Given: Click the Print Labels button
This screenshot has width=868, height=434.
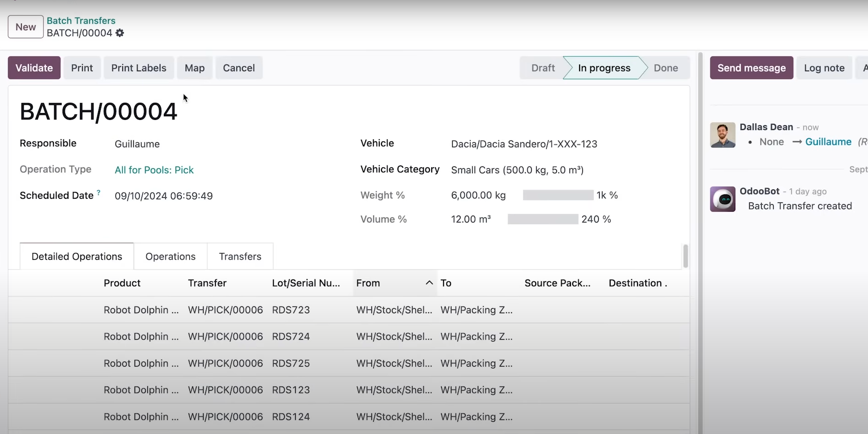Looking at the screenshot, I should tap(139, 68).
